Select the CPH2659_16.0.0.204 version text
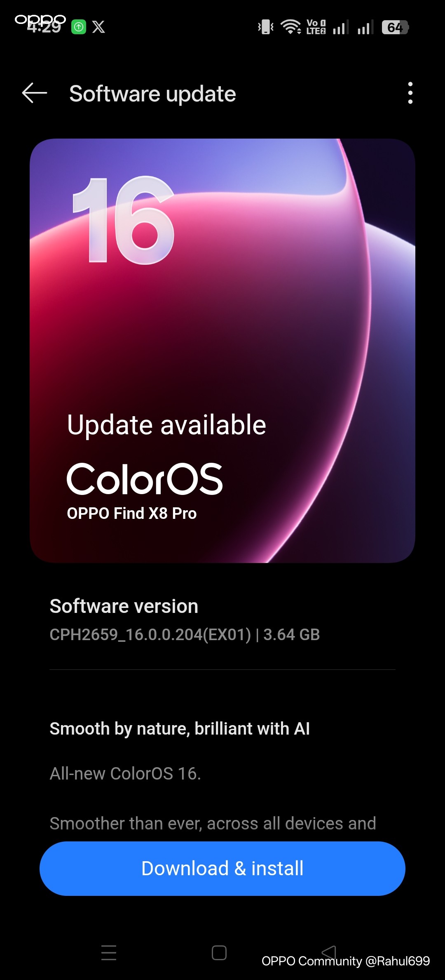Image resolution: width=445 pixels, height=980 pixels. click(185, 634)
